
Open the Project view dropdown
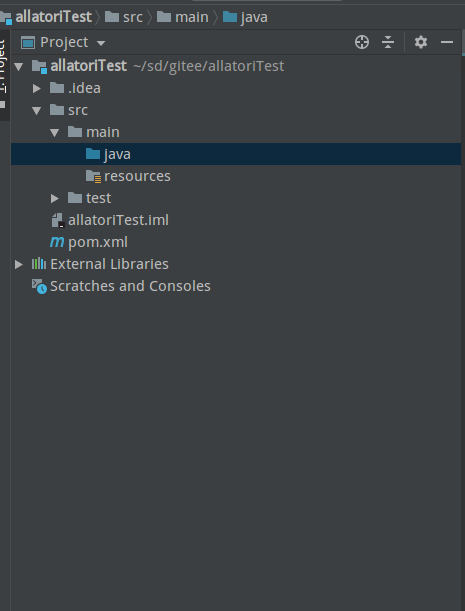tap(101, 43)
